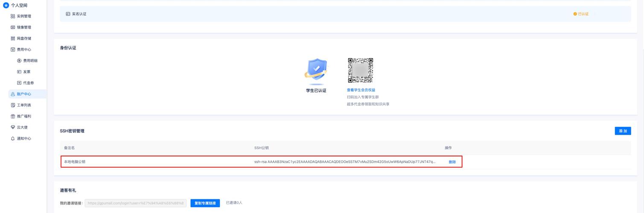Open 个人空间 in the sidebar
Image resolution: width=644 pixels, height=213 pixels.
[19, 5]
